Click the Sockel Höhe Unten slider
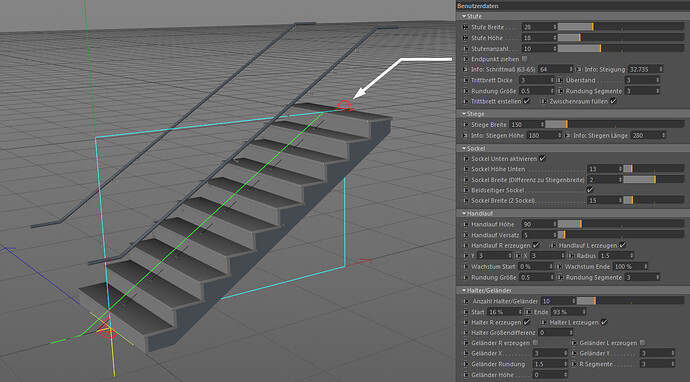Image resolution: width=690 pixels, height=382 pixels. 653,169
